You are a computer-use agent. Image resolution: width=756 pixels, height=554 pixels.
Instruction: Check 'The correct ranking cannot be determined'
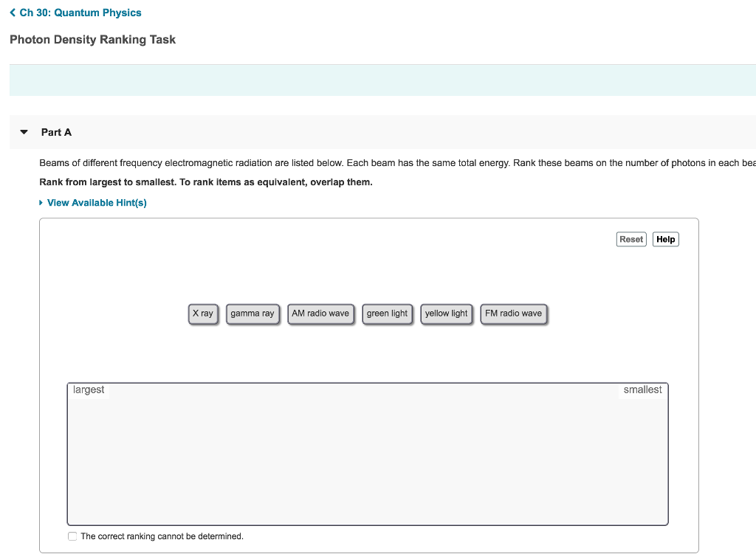coord(72,536)
